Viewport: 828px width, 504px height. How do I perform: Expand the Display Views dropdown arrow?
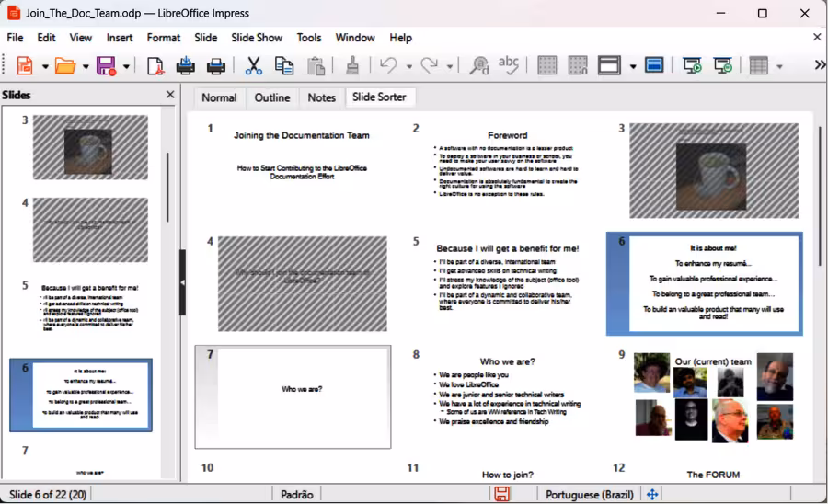[x=633, y=66]
